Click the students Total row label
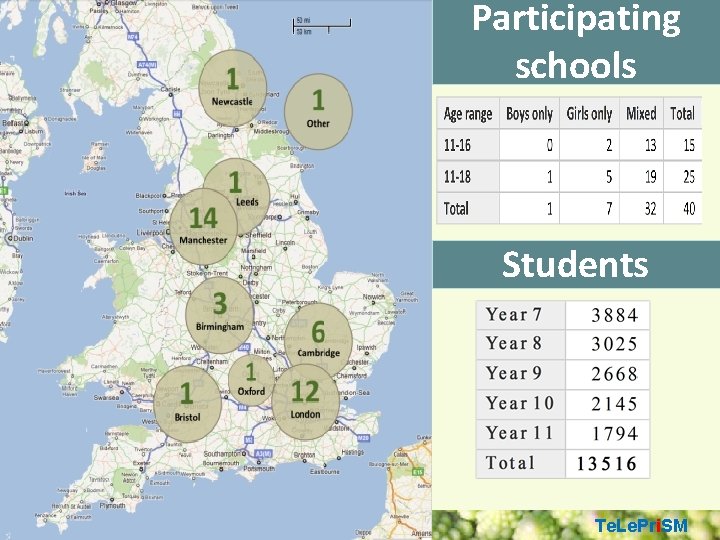720x540 pixels. [521, 463]
